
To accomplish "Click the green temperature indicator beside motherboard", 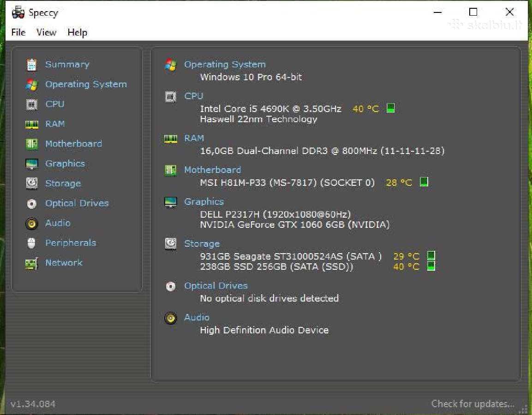I will point(424,182).
